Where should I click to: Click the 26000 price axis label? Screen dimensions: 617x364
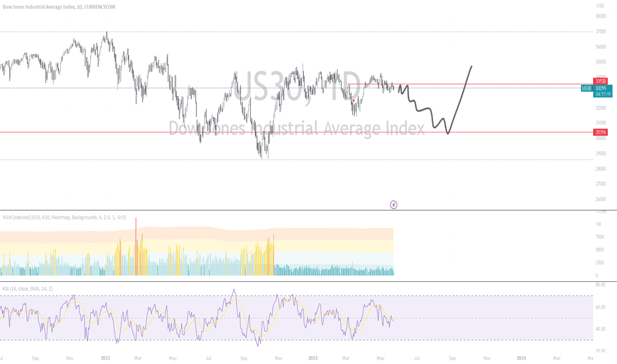point(601,199)
